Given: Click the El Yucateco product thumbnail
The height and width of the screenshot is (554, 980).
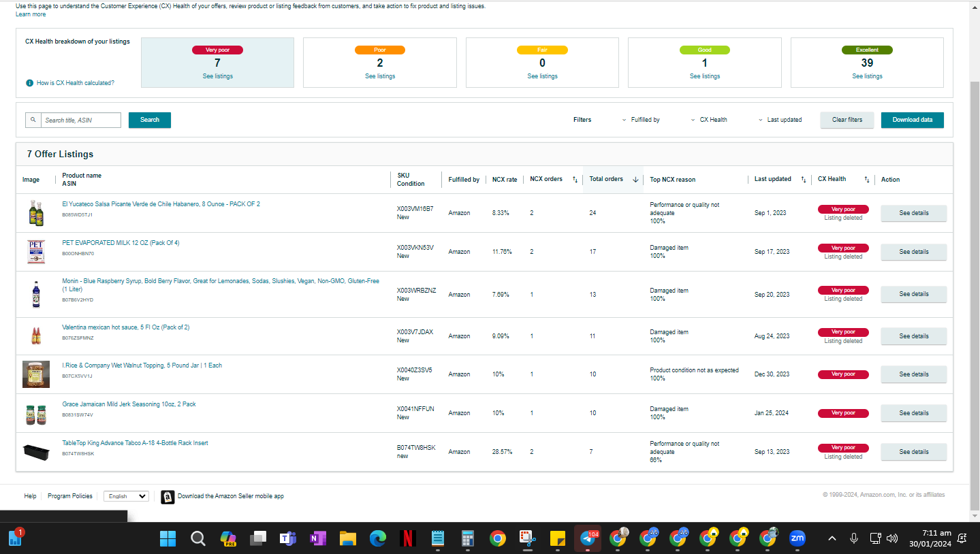Looking at the screenshot, I should pyautogui.click(x=36, y=213).
